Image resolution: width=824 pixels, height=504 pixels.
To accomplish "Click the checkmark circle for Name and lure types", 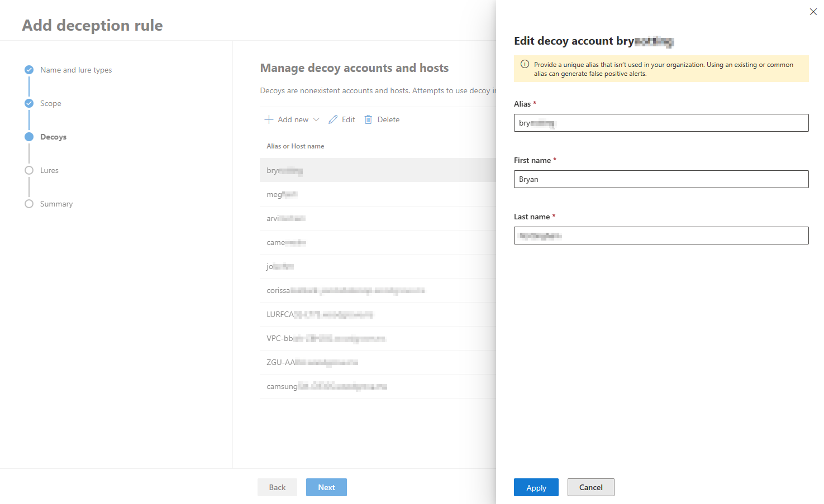I will (x=29, y=70).
